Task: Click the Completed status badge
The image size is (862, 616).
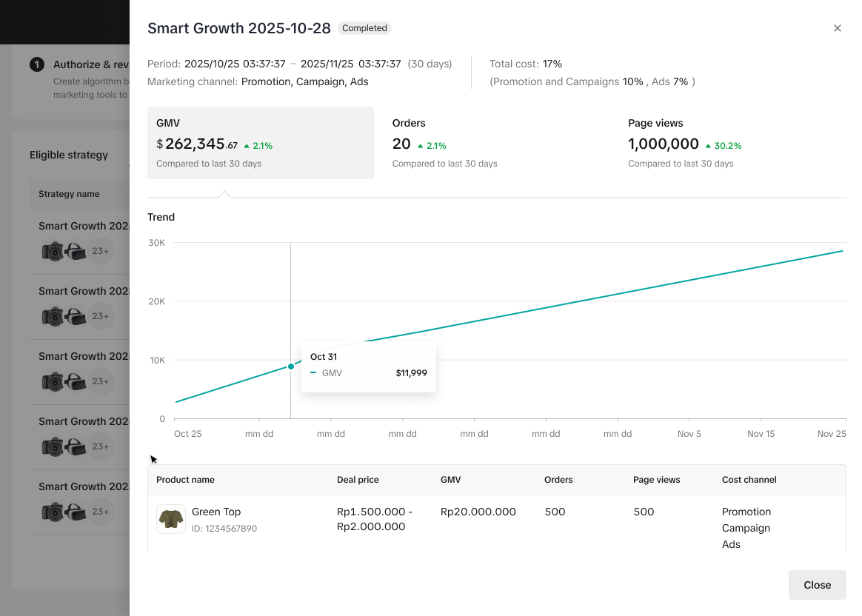Action: click(x=364, y=28)
